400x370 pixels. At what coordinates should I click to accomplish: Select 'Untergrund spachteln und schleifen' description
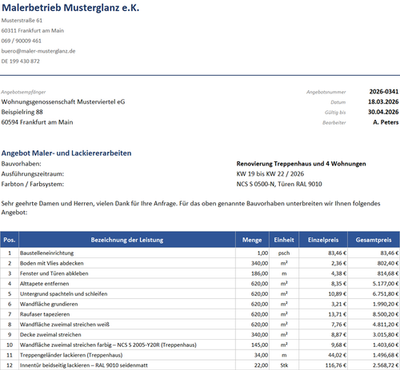(63, 294)
